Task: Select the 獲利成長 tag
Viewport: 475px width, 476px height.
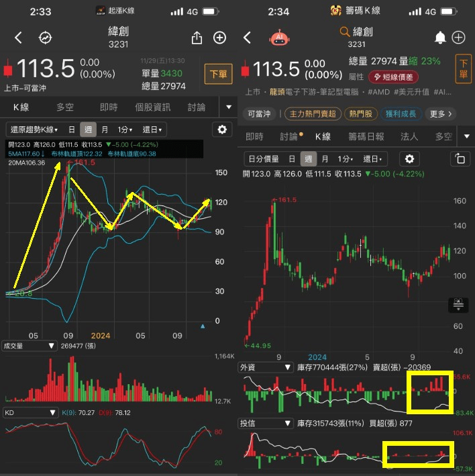Action: pyautogui.click(x=401, y=114)
